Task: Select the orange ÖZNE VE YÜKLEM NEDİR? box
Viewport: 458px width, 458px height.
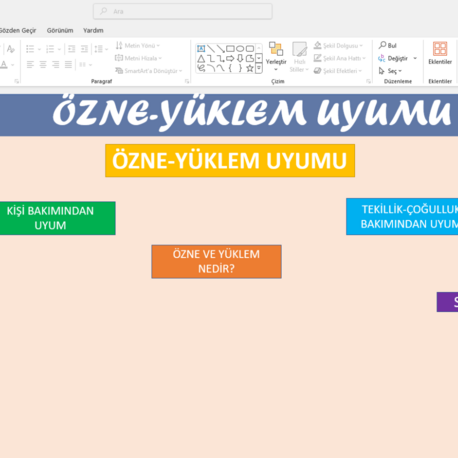Action: coord(216,262)
